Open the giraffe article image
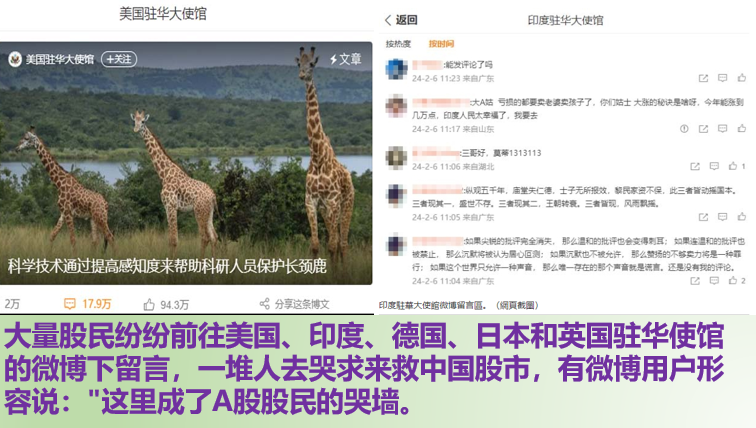 point(186,163)
